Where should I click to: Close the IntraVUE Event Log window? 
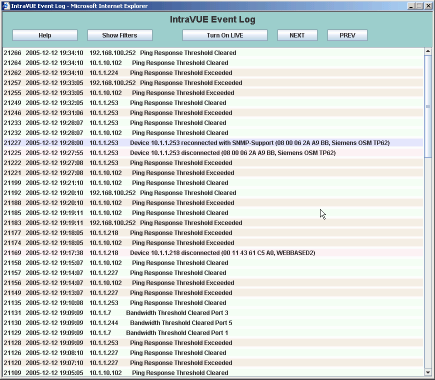[428, 6]
